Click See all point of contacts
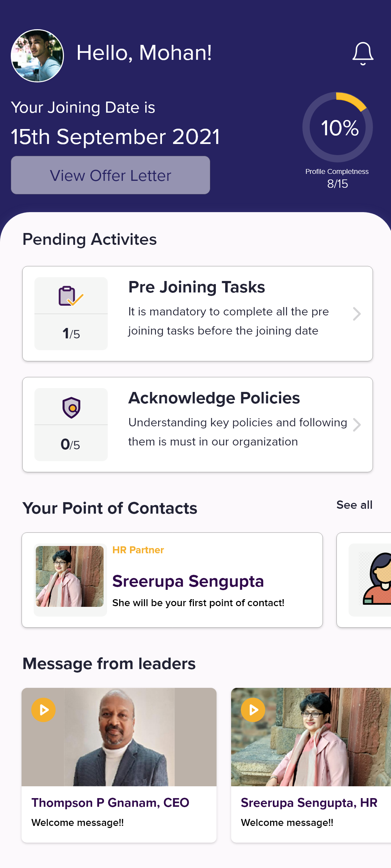The image size is (391, 868). pyautogui.click(x=354, y=505)
